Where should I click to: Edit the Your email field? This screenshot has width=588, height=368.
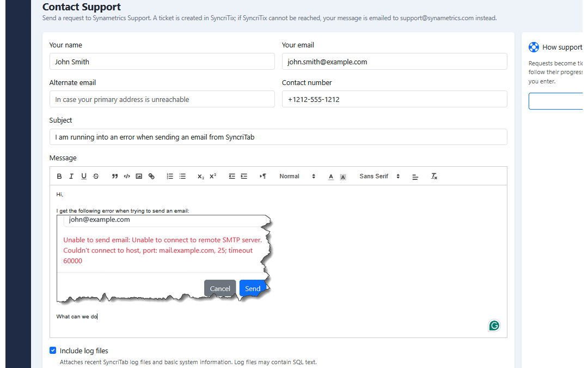point(395,62)
